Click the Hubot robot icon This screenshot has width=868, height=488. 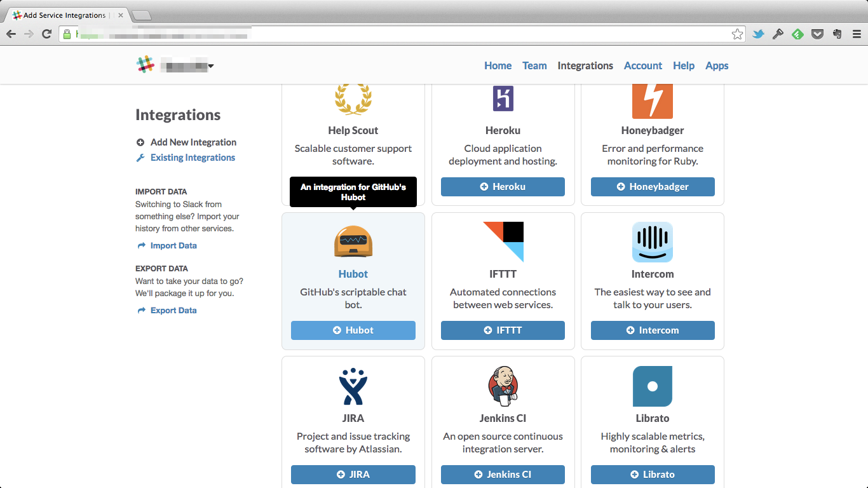point(353,242)
